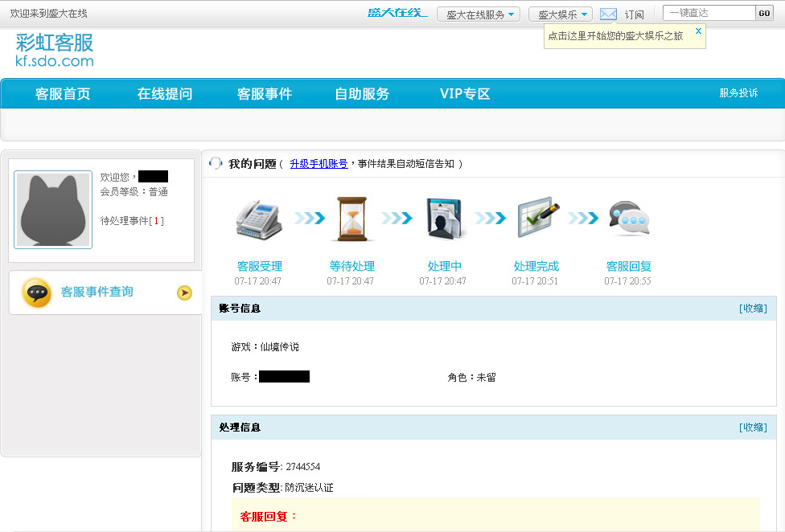Screen dimensions: 785x532
Task: Click the yellow speech bubble 客服事件查询 icon
Action: tap(36, 293)
